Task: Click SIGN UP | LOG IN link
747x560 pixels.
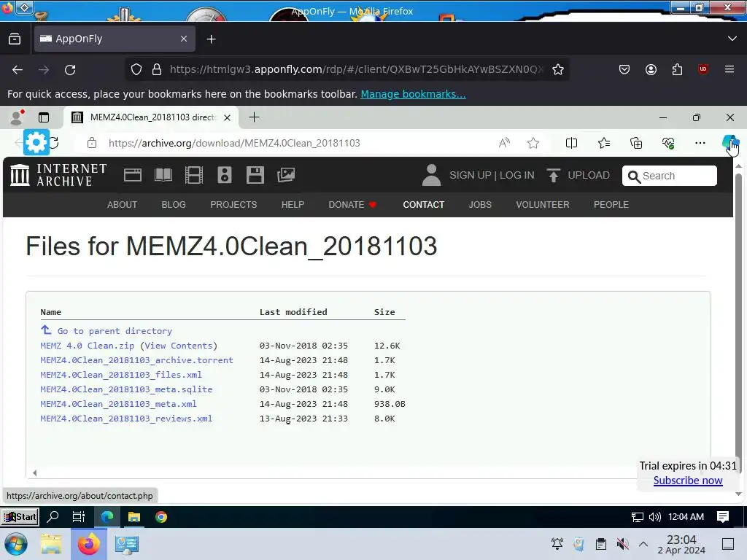Action: [x=492, y=175]
